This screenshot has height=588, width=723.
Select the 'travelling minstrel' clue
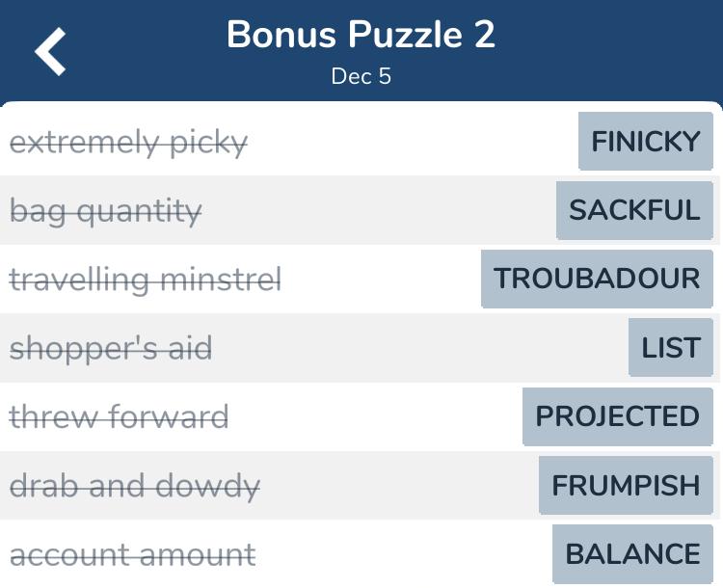click(x=146, y=280)
